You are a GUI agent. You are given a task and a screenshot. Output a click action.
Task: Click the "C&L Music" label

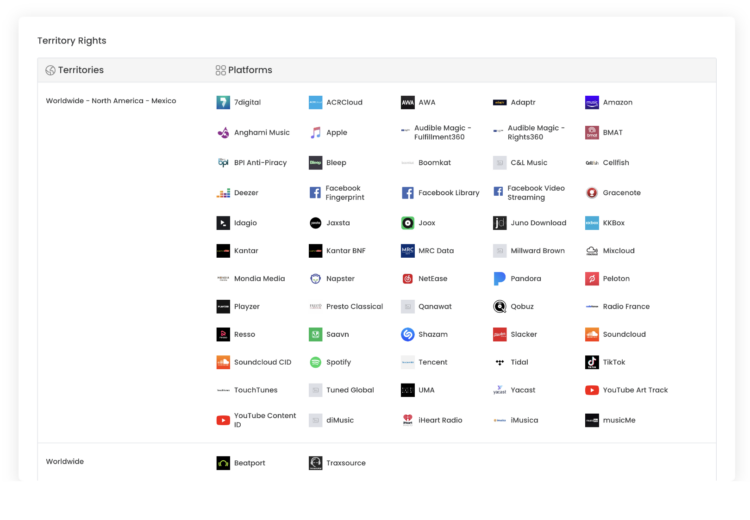529,163
